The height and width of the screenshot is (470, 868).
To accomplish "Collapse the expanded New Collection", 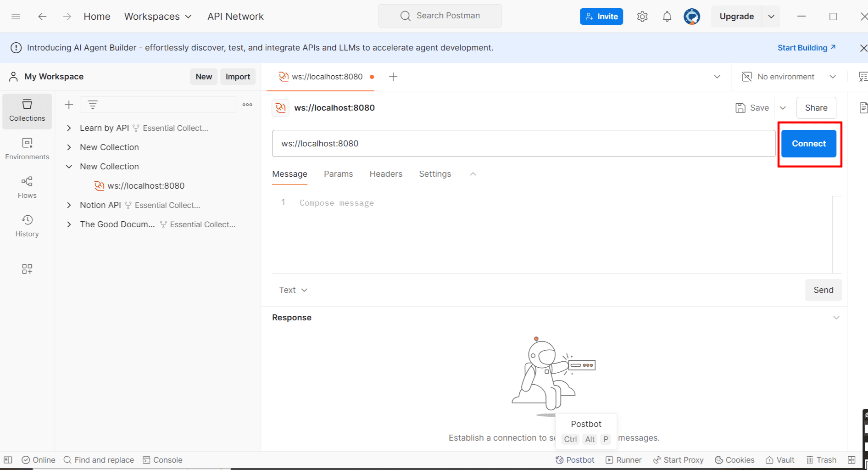I will (69, 166).
